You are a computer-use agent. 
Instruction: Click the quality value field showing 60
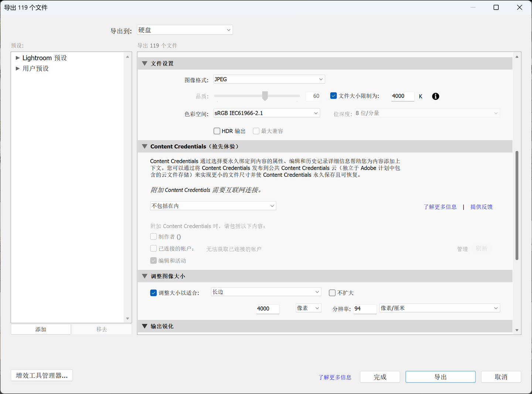pos(313,96)
